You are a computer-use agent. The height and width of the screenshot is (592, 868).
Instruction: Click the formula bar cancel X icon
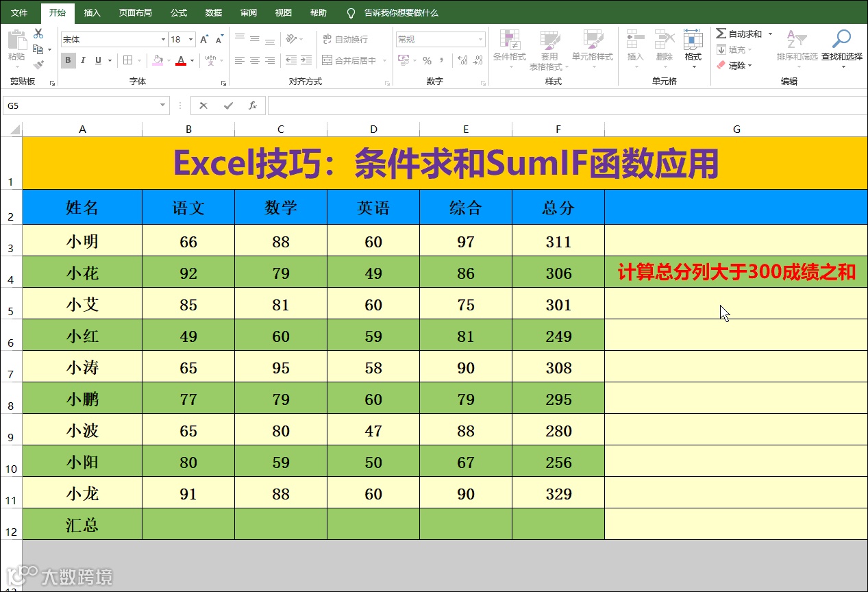tap(203, 106)
